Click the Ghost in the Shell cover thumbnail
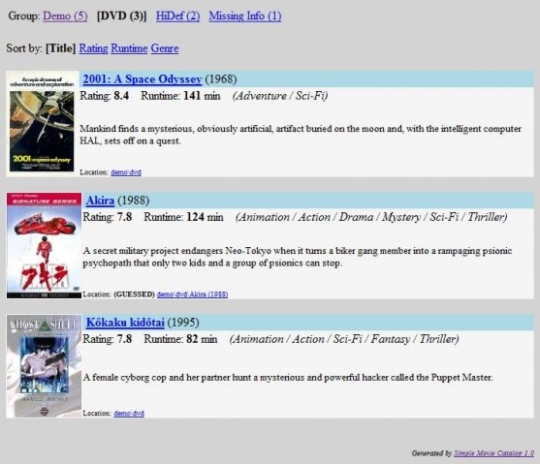 pos(44,366)
